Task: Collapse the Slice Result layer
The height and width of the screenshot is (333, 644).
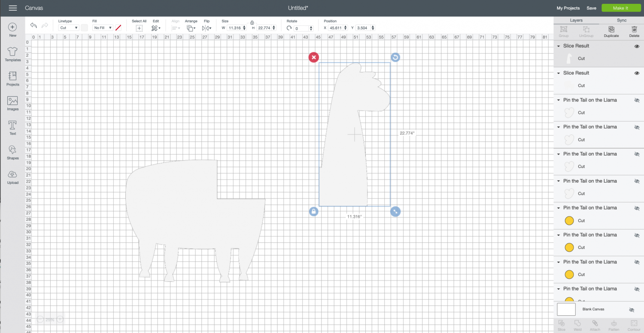Action: pyautogui.click(x=558, y=46)
